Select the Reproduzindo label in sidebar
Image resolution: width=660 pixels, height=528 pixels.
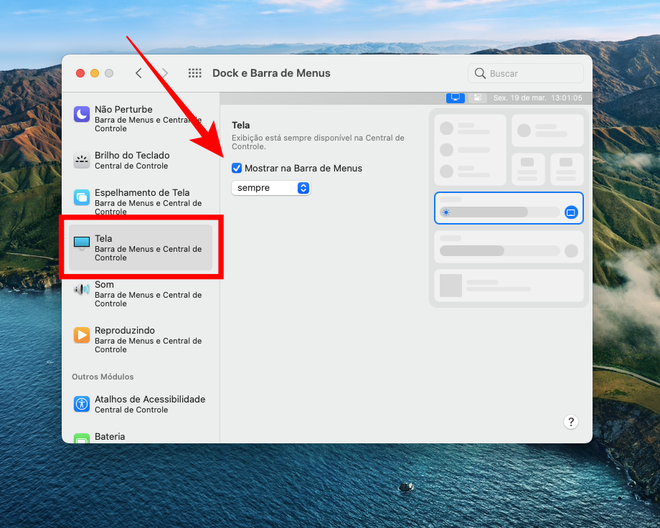[125, 331]
